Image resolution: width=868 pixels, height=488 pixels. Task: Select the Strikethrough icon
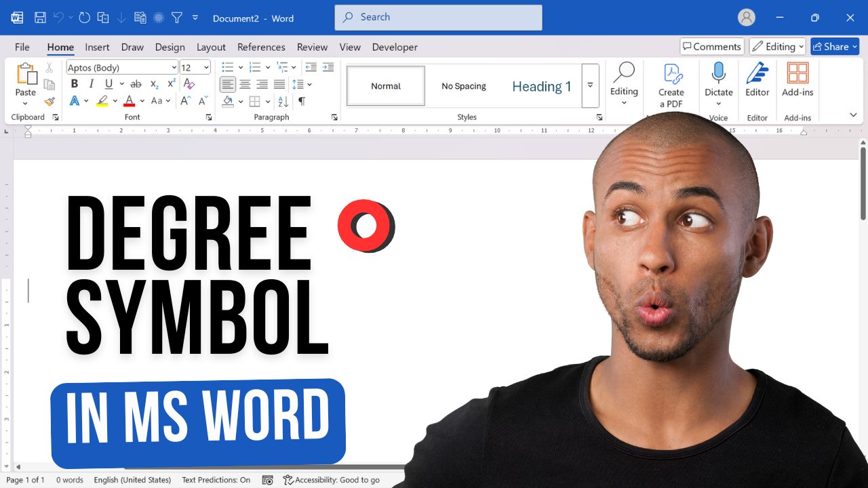pyautogui.click(x=134, y=83)
